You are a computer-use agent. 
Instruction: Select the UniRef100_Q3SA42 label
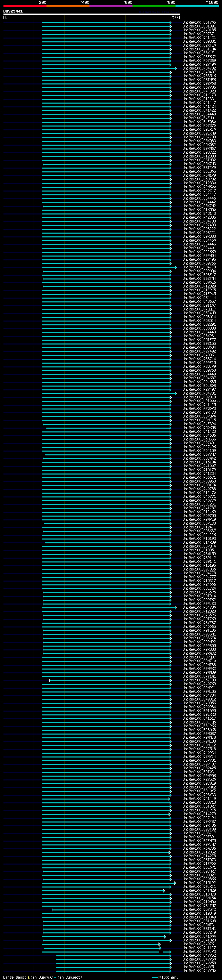[199, 459]
